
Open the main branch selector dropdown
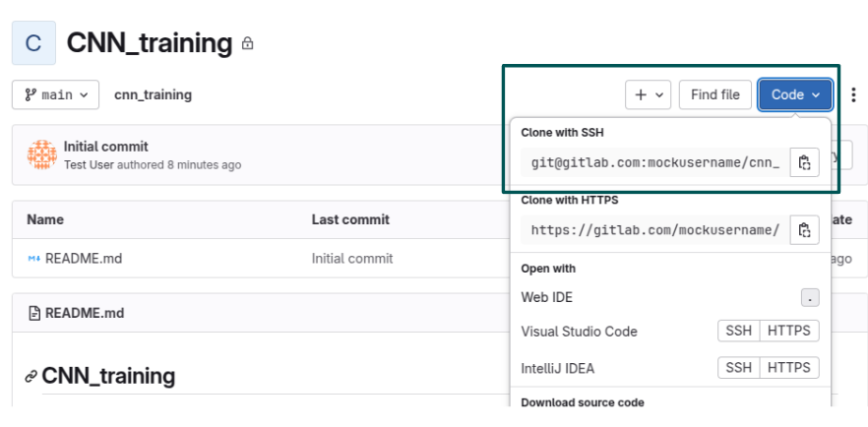point(55,94)
